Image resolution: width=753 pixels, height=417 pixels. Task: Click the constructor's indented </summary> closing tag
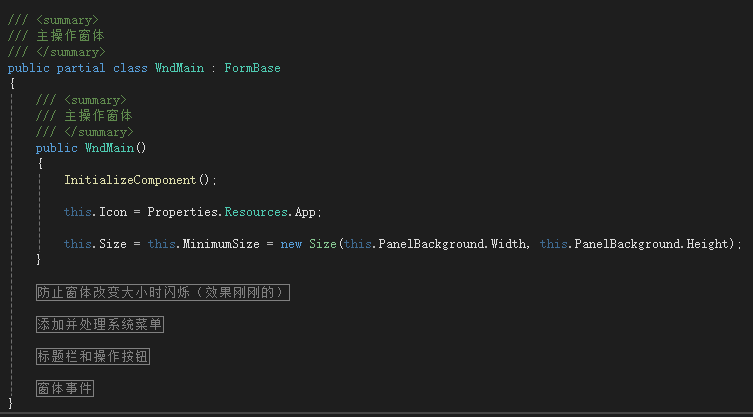pyautogui.click(x=98, y=132)
